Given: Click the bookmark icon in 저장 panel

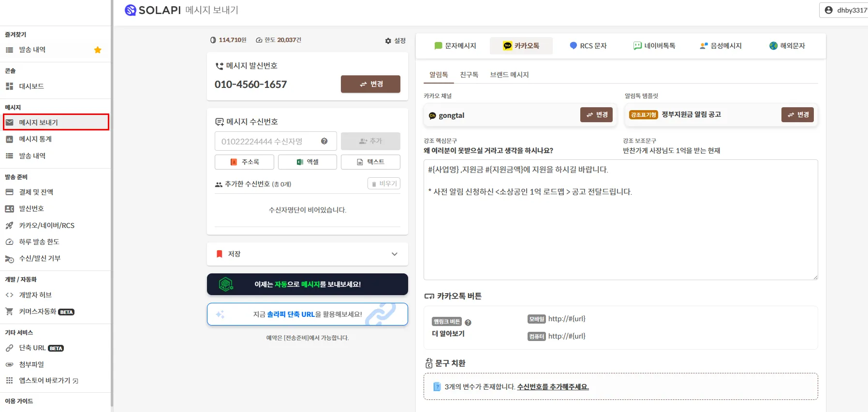Looking at the screenshot, I should (220, 254).
